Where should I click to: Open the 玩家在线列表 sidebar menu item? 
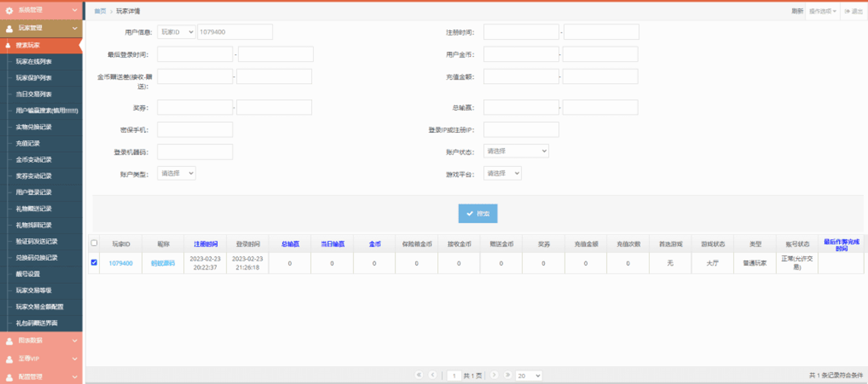coord(34,62)
